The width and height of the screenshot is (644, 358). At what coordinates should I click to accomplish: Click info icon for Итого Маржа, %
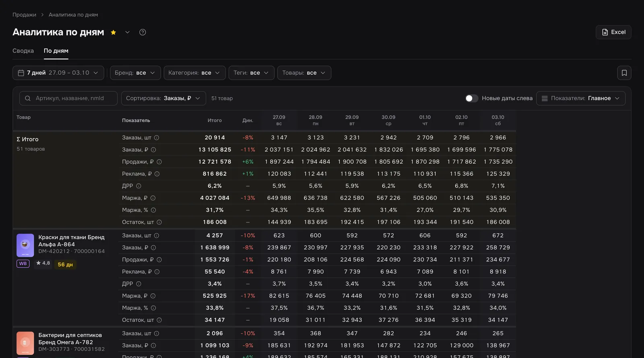pyautogui.click(x=153, y=210)
